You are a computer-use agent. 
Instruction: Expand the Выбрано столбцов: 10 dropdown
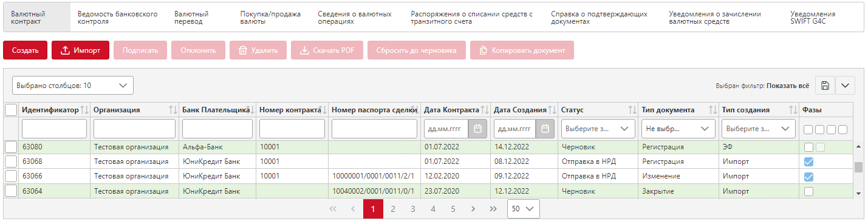tap(72, 86)
